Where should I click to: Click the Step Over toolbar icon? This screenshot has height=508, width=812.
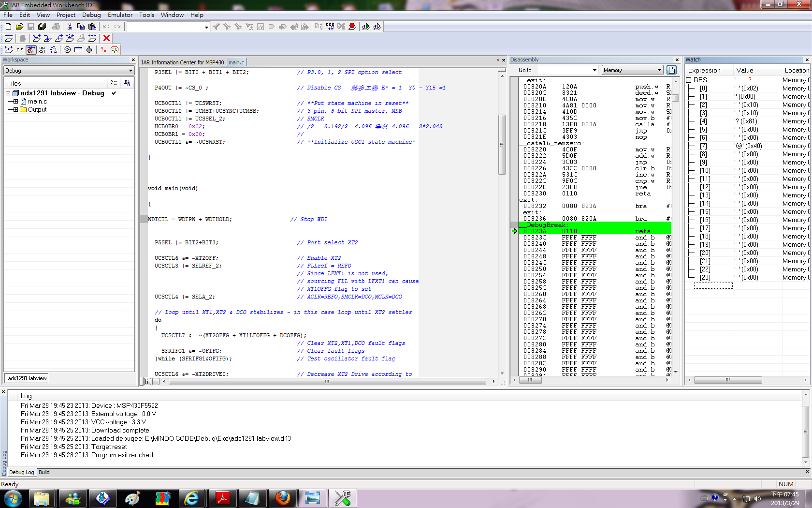pyautogui.click(x=37, y=38)
